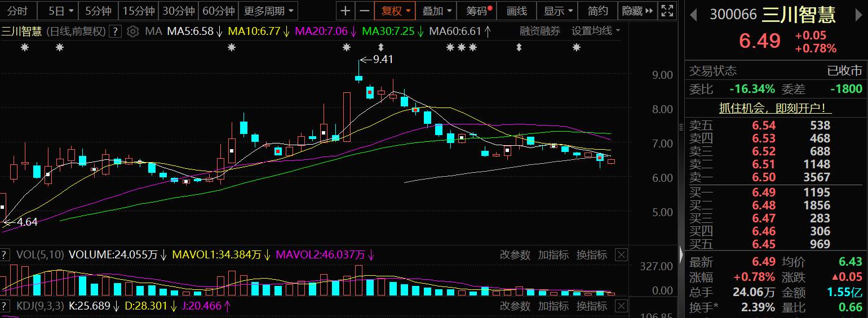The width and height of the screenshot is (868, 318).
Task: Open MA indicator settings gear
Action: pos(132,32)
